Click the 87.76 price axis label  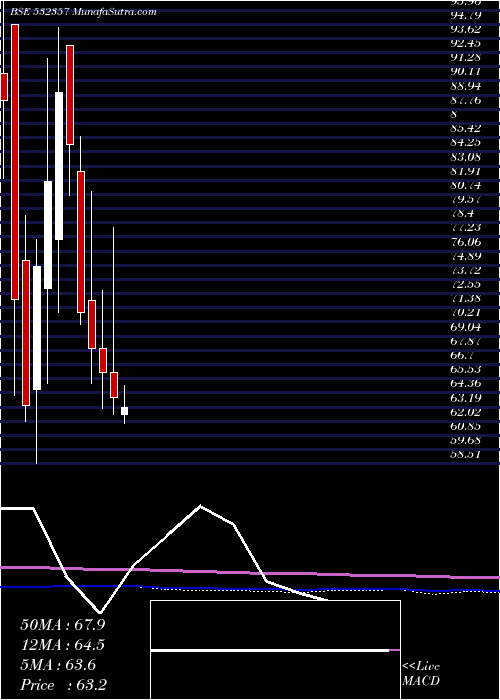[x=465, y=100]
